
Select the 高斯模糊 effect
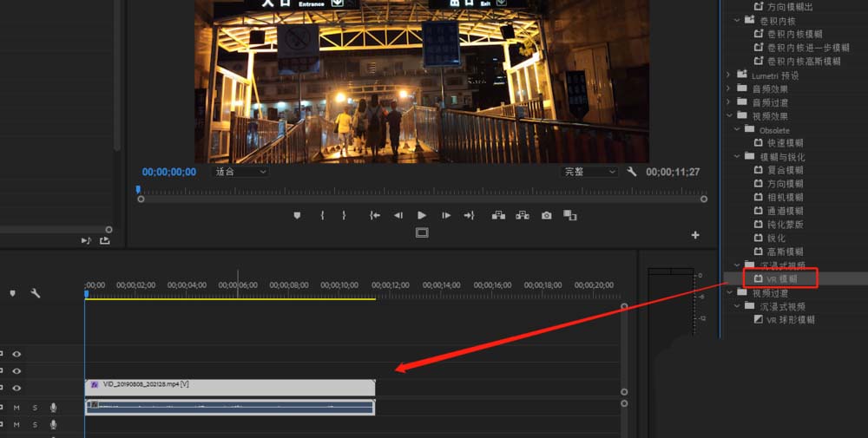[x=785, y=252]
